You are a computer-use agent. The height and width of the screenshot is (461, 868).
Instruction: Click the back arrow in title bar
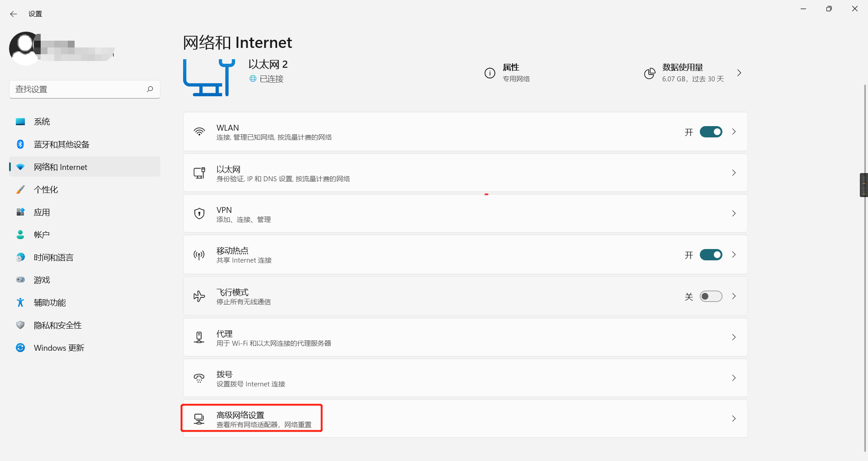pyautogui.click(x=14, y=14)
